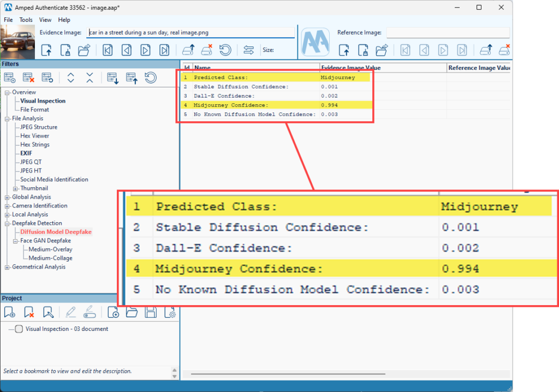Viewport: 559px width, 392px height.
Task: Expand all filters with outward chevrons icon
Action: click(x=70, y=78)
